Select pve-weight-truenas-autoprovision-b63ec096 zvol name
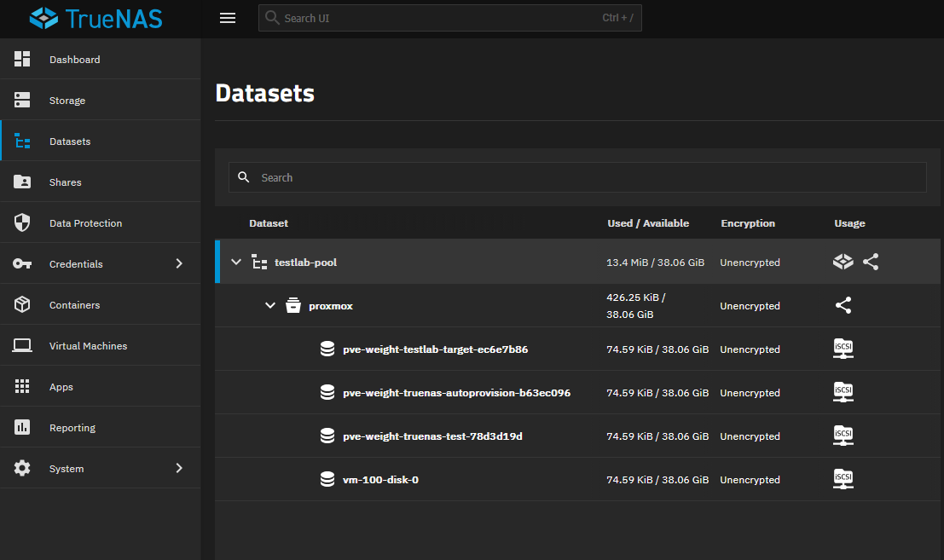 pyautogui.click(x=456, y=393)
